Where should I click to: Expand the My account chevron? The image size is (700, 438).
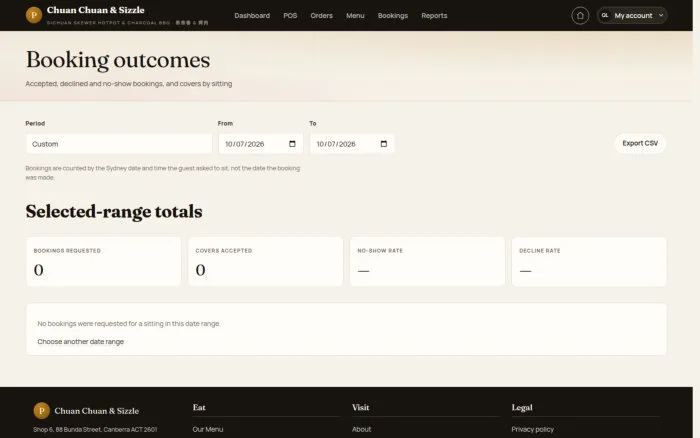[661, 16]
